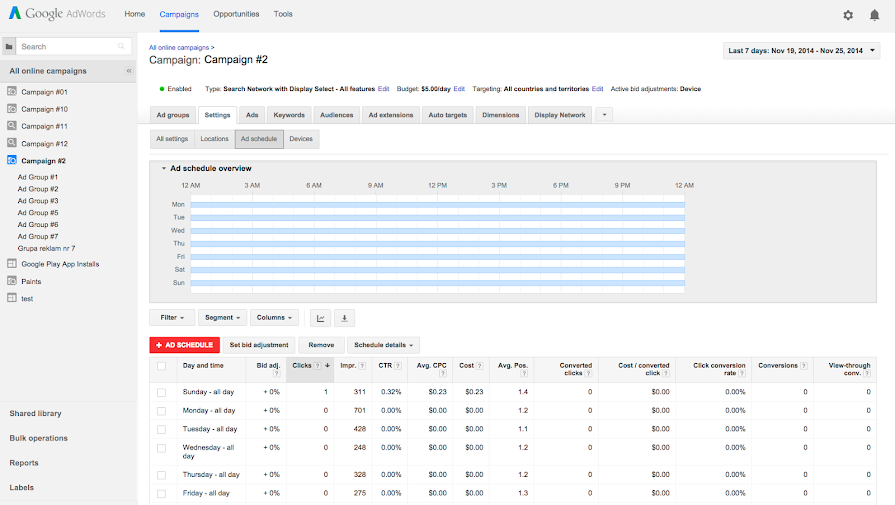
Task: Open the Filter dropdown
Action: (x=172, y=318)
